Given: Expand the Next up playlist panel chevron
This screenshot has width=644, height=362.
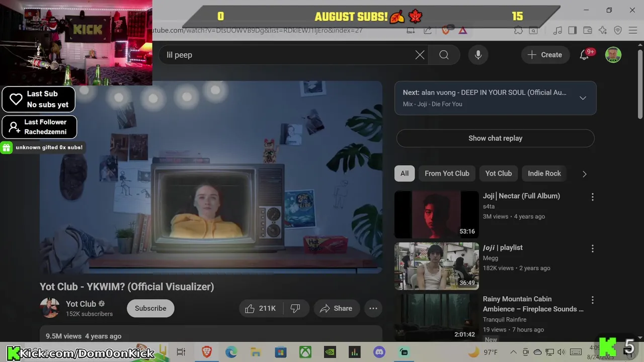Looking at the screenshot, I should click(583, 98).
